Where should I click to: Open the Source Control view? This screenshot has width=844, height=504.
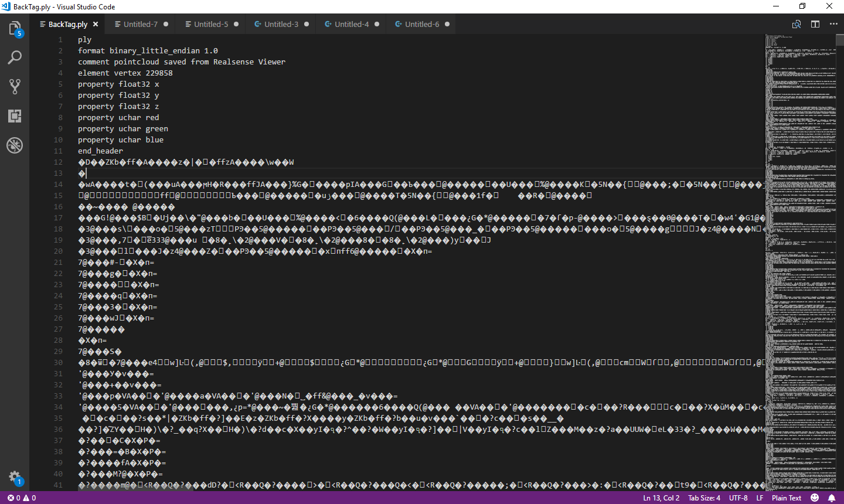pyautogui.click(x=15, y=87)
